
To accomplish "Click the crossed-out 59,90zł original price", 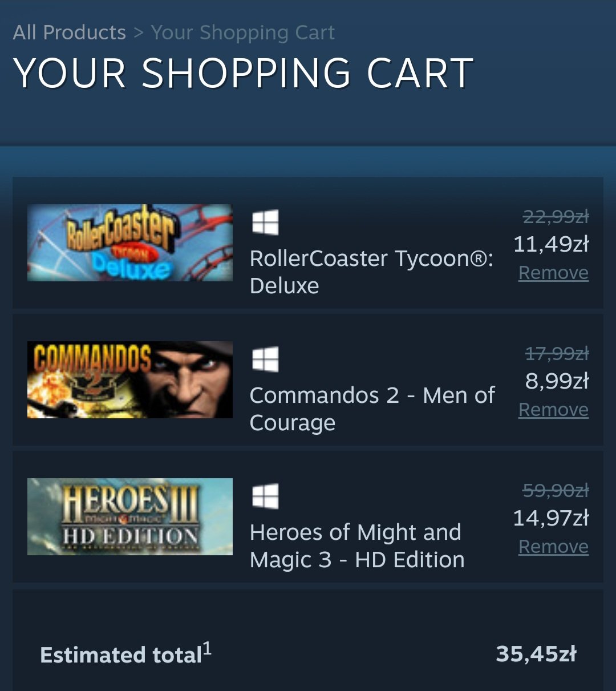I will [x=556, y=490].
